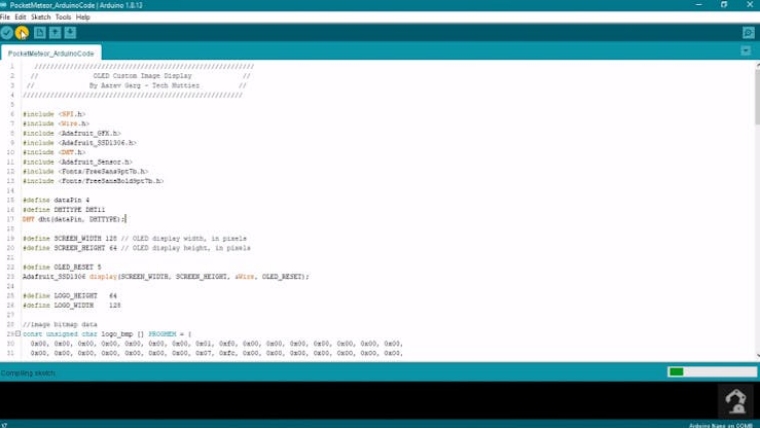
Task: Click the robot logo in console corner
Action: click(736, 400)
